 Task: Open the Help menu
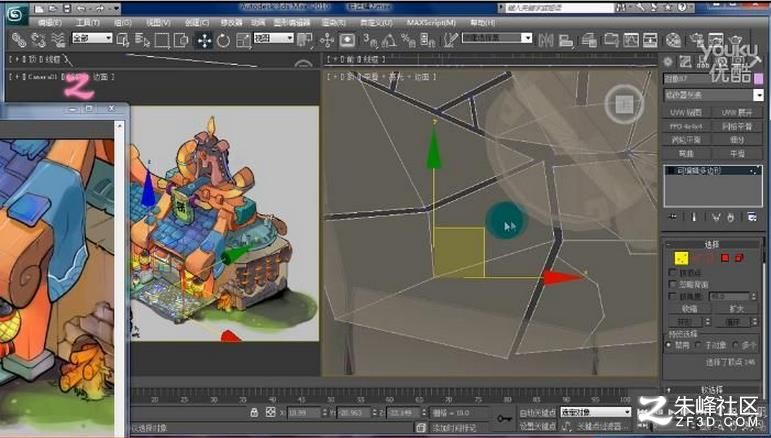(x=483, y=23)
